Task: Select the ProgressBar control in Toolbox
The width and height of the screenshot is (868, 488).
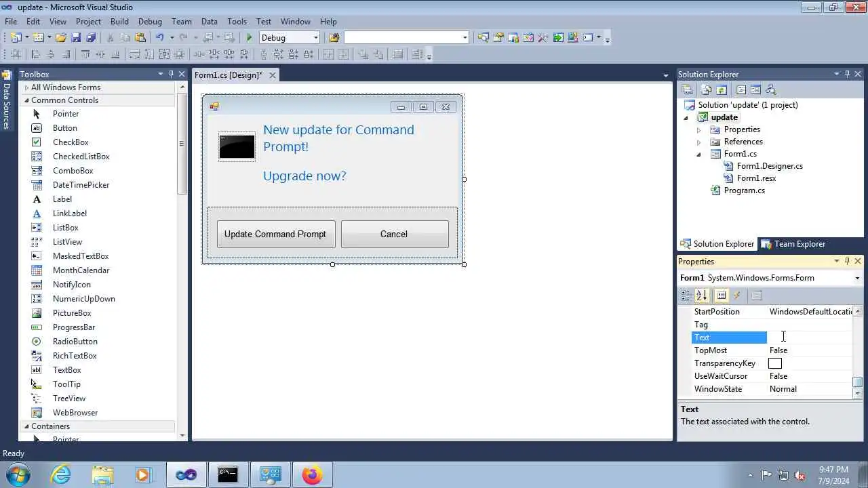Action: click(x=74, y=327)
